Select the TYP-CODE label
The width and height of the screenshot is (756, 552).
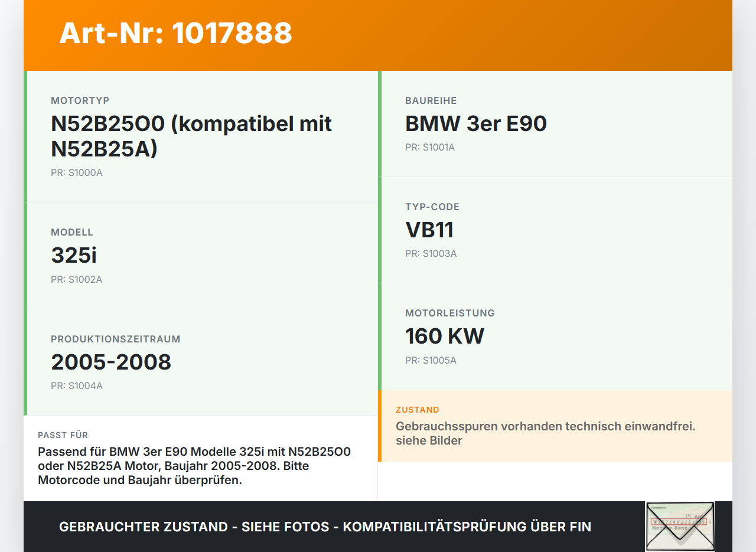(432, 207)
